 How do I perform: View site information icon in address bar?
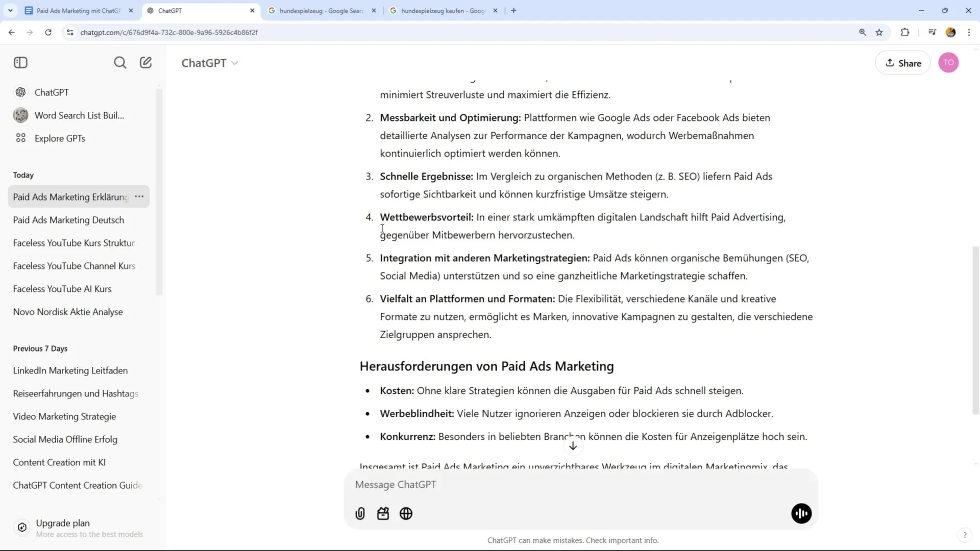(70, 32)
